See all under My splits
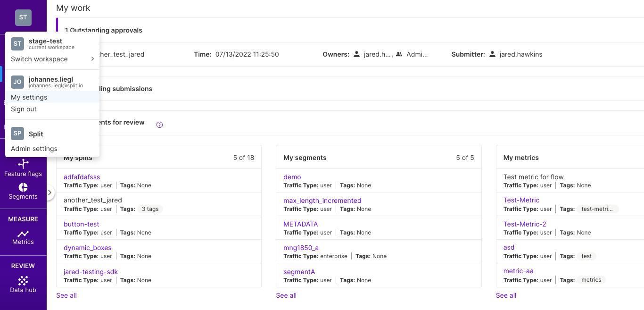Screen dimensions: 644x310 66,295
